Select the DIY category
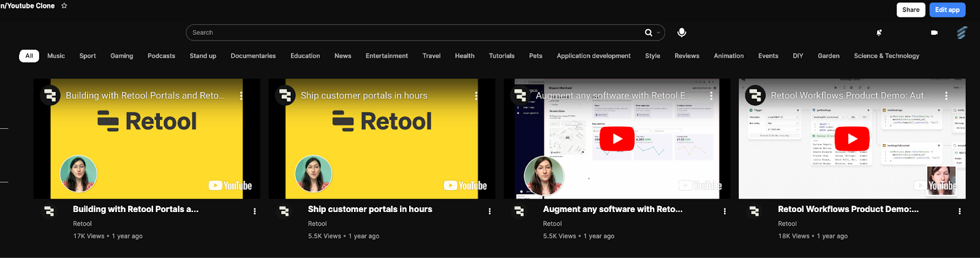Screen dimensions: 980x258 pos(797,56)
